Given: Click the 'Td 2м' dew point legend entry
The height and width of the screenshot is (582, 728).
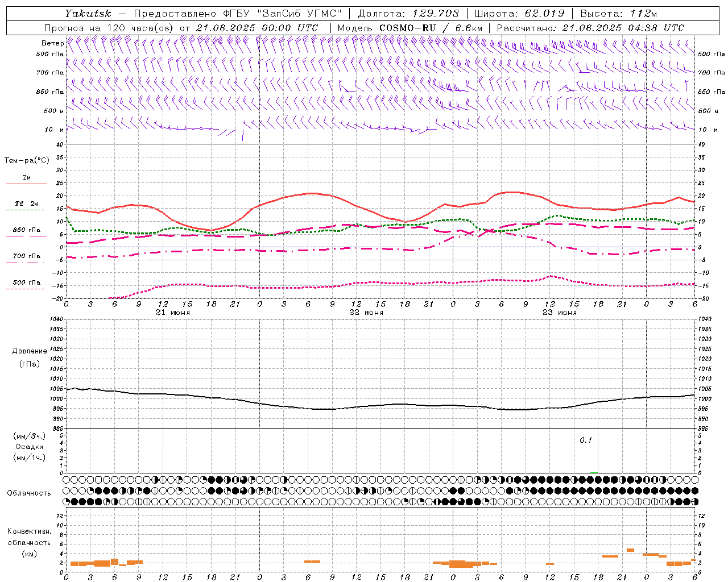Looking at the screenshot, I should coord(27,203).
